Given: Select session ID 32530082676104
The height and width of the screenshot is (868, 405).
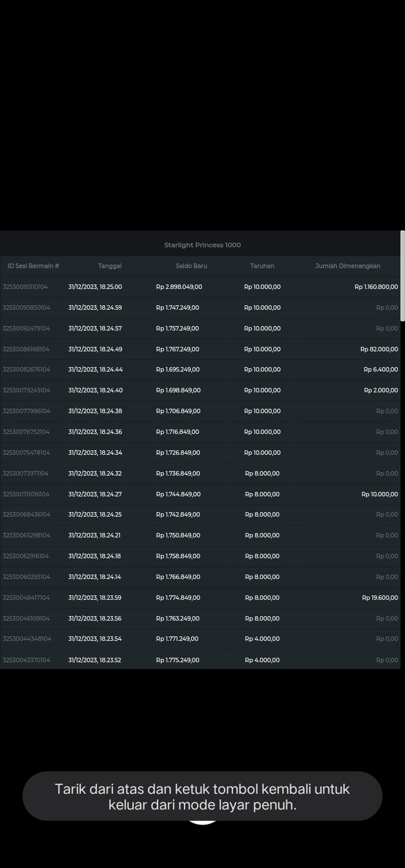Looking at the screenshot, I should click(x=26, y=369).
